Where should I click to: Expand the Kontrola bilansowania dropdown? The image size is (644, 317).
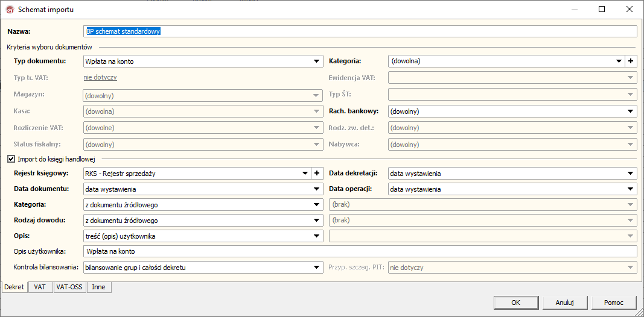[x=317, y=267]
